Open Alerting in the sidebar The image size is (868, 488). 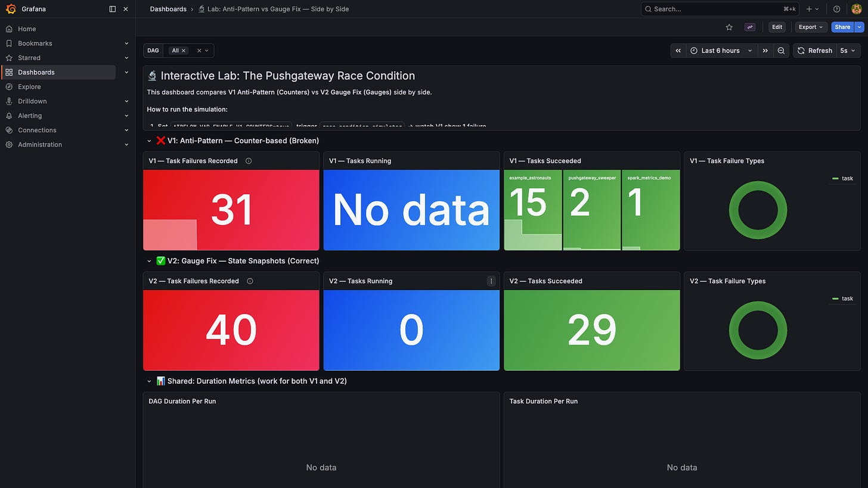[x=30, y=116]
